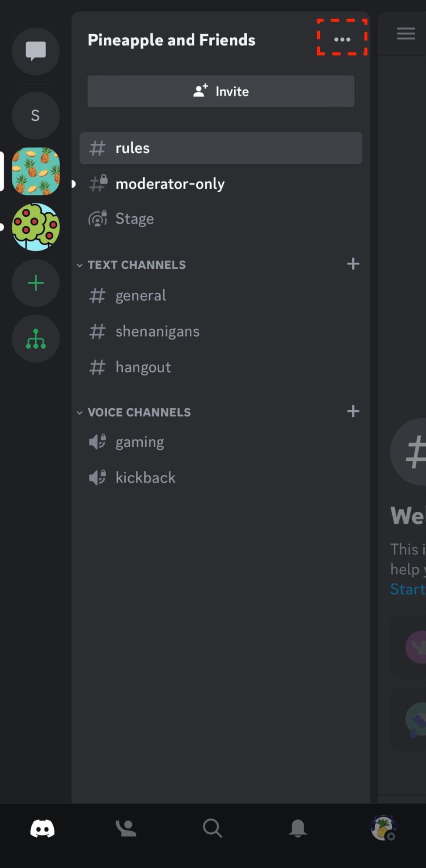This screenshot has height=868, width=426.
Task: Open the moderator-only channel
Action: [x=170, y=184]
